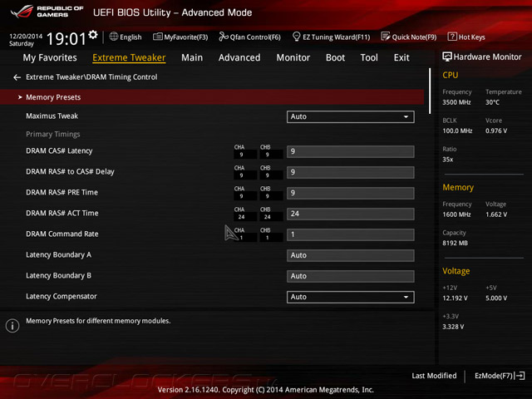Click the 19:01 clock display
Screen dimensions: 532x399
[x=66, y=38]
